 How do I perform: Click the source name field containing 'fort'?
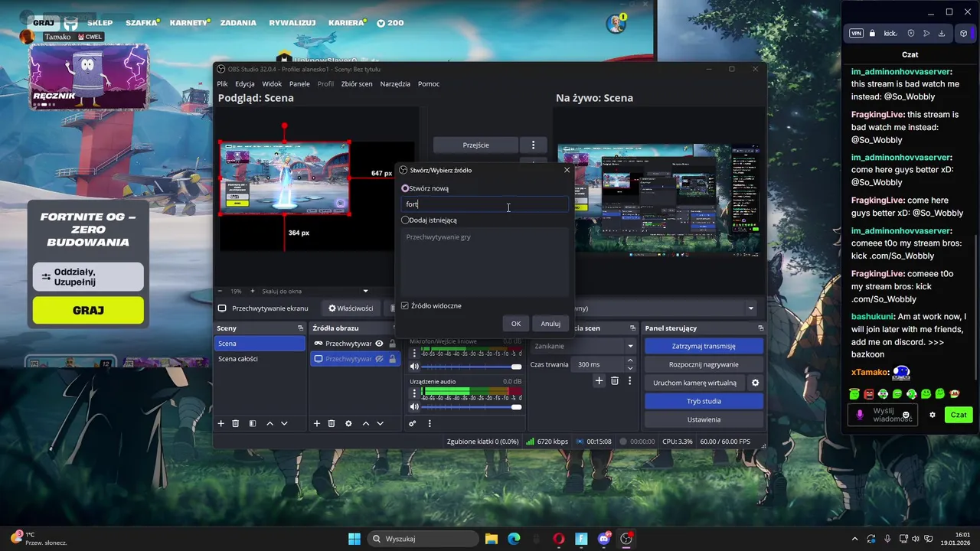[485, 204]
